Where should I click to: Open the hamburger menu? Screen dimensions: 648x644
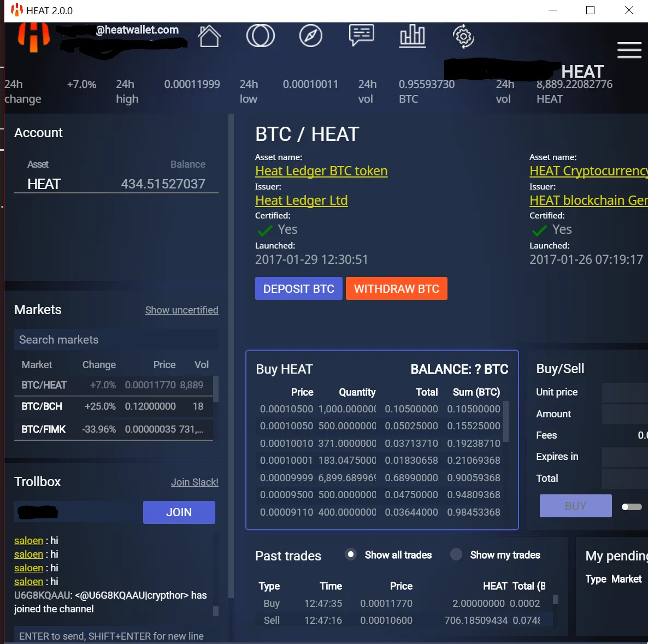coord(629,50)
